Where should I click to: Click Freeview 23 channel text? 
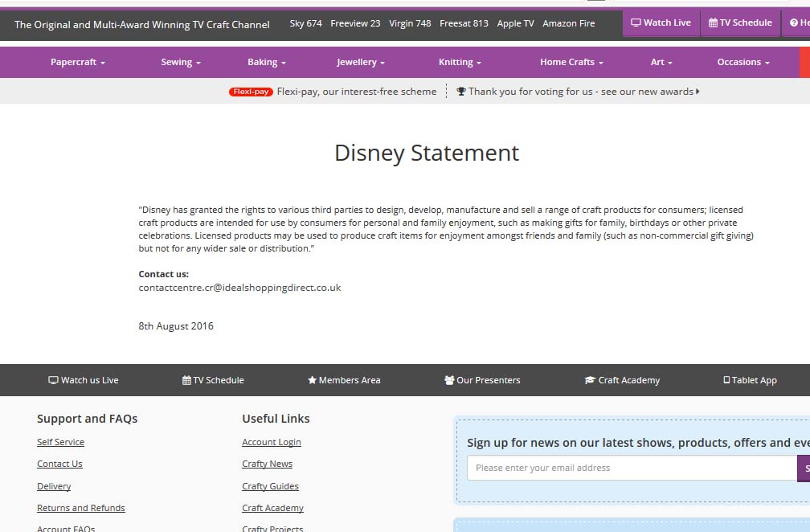tap(355, 23)
